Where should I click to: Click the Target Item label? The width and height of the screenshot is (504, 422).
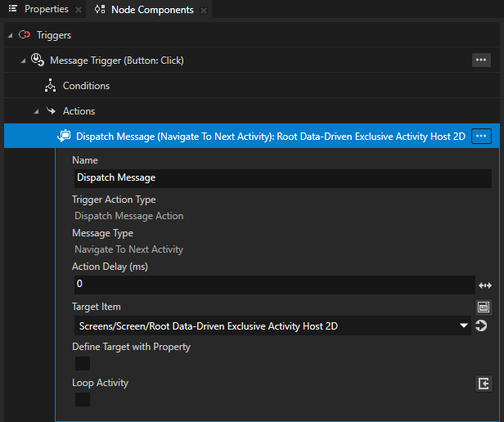(97, 307)
